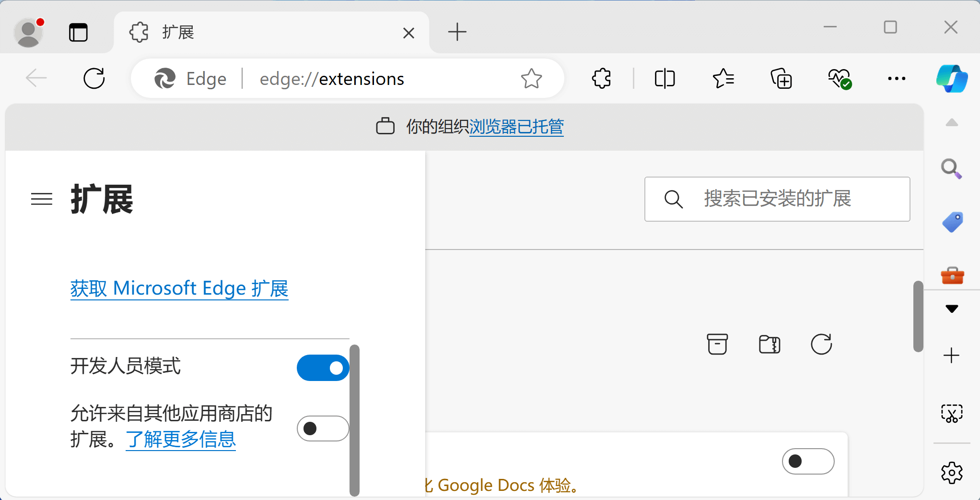Click the 浏览器已托管 management link
Screen dimensions: 980x500
point(516,127)
